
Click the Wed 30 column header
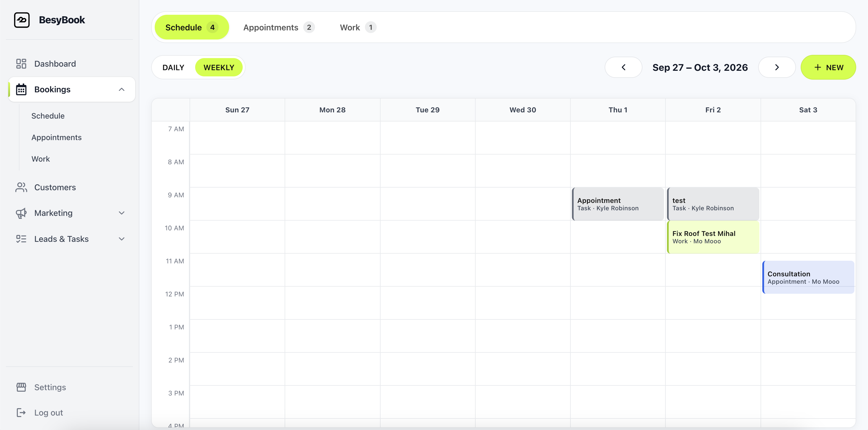[x=523, y=110]
